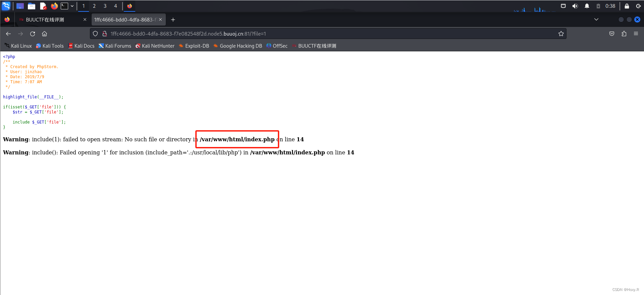The image size is (644, 295).
Task: Open the extensions puzzle icon
Action: pyautogui.click(x=624, y=34)
